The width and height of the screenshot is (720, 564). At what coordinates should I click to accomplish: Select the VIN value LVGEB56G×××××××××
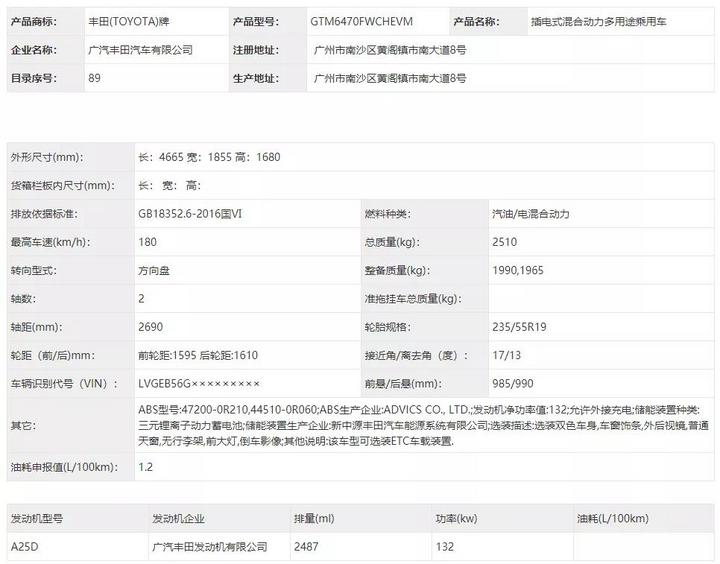199,384
